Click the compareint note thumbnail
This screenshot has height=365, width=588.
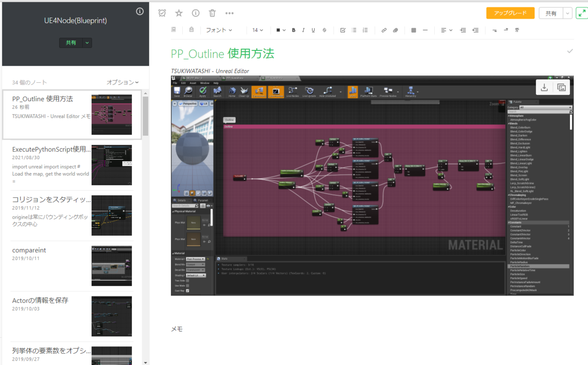click(112, 266)
